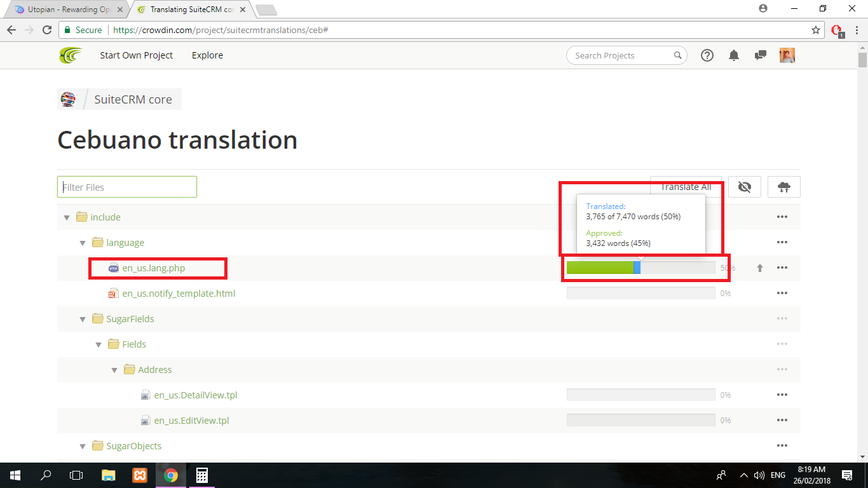This screenshot has height=488, width=868.
Task: Click the Search Projects input field
Action: point(627,55)
